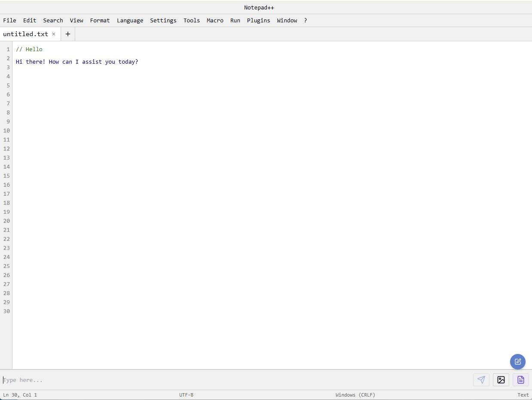This screenshot has width=532, height=400.
Task: Open the Language menu
Action: click(x=130, y=20)
